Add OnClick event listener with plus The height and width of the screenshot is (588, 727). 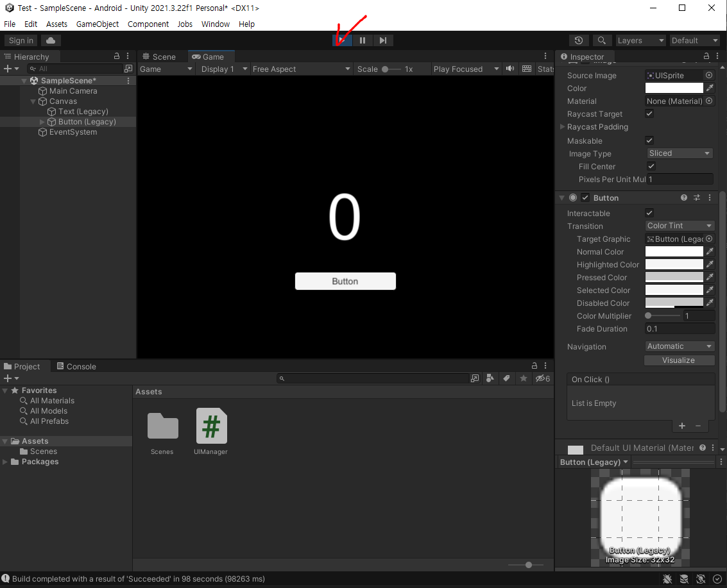[682, 426]
